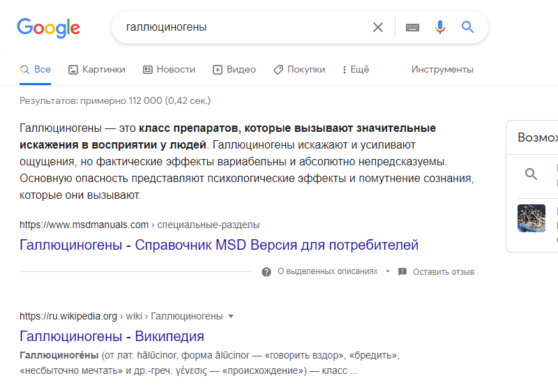The image size is (558, 392).
Task: Start voice search with microphone icon
Action: (440, 27)
